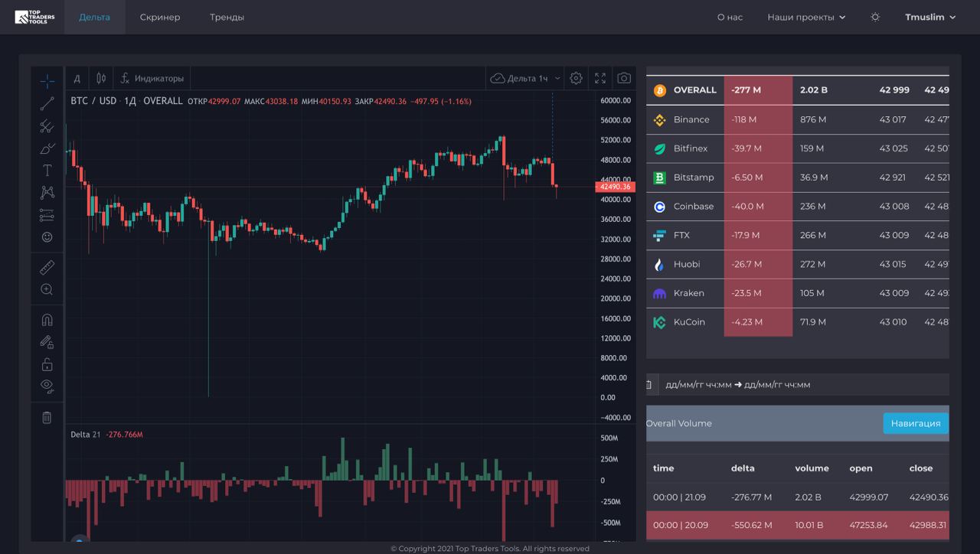Select the ruler measure tool

[47, 267]
